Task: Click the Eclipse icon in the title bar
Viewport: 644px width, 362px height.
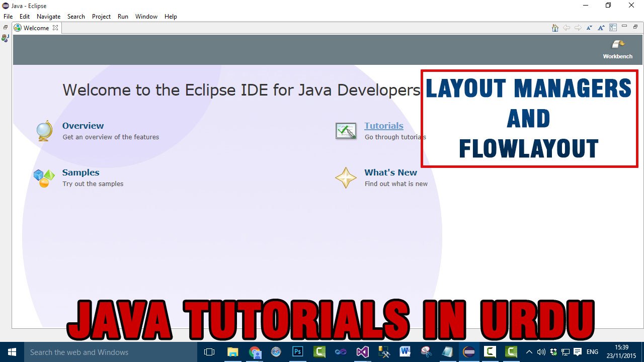Action: coord(6,6)
